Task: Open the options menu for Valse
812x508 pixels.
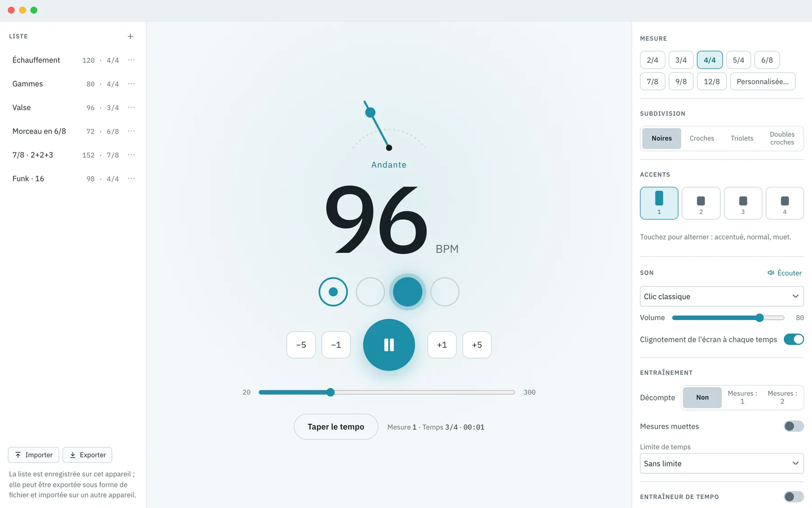Action: click(131, 107)
